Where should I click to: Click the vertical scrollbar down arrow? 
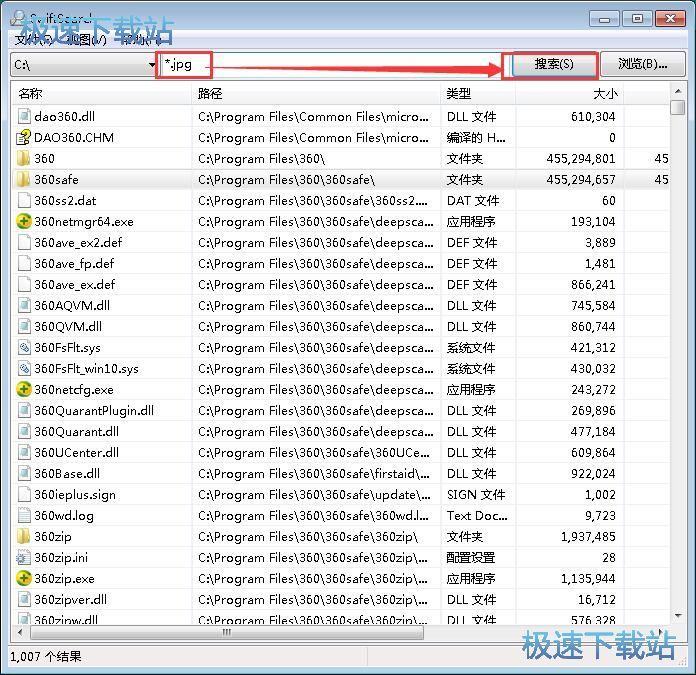678,616
